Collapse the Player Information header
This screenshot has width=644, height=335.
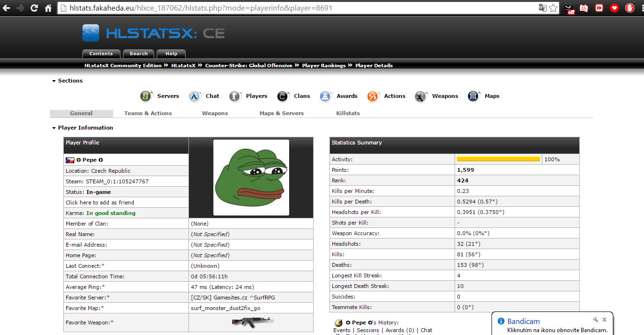82,128
